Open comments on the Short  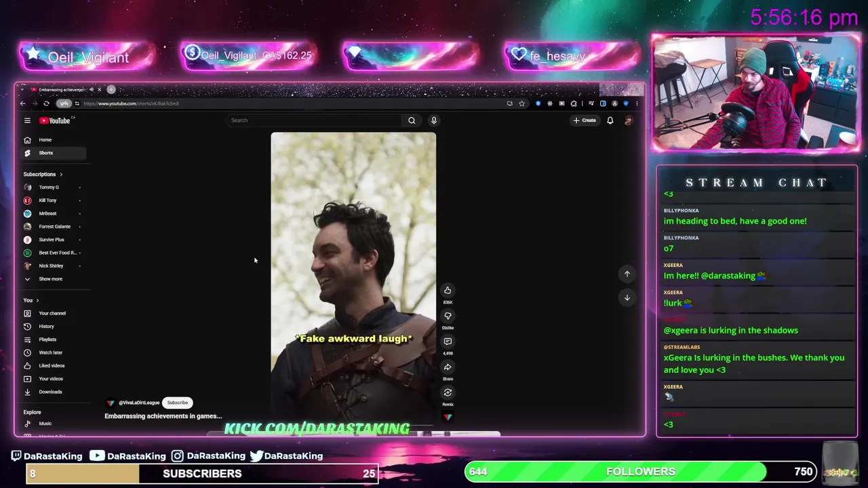(448, 342)
